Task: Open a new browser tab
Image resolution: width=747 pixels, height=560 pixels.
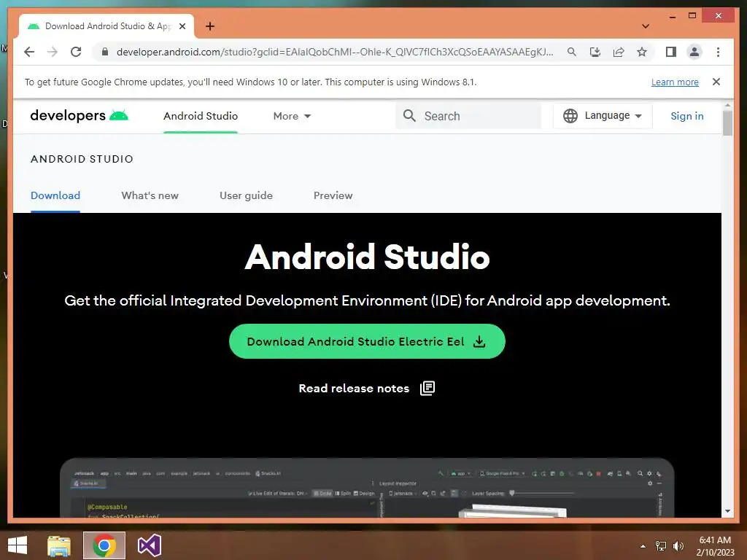Action: (x=210, y=26)
